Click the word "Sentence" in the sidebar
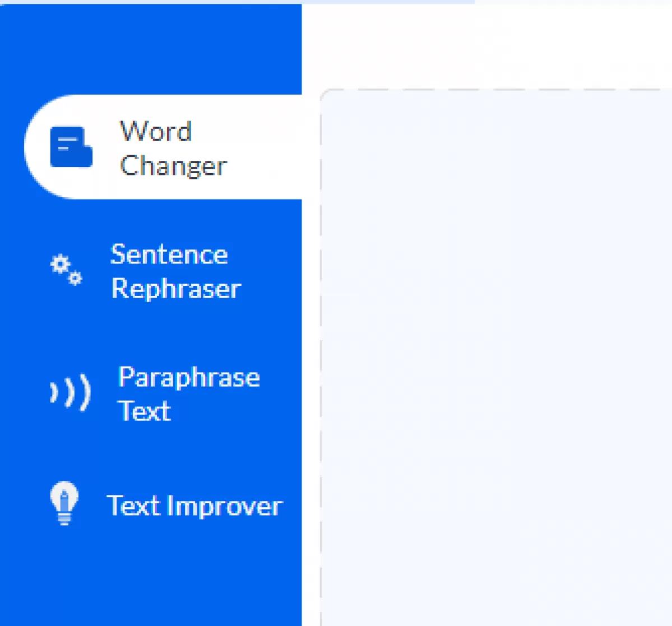Viewport: 672px width, 626px height. coord(169,254)
